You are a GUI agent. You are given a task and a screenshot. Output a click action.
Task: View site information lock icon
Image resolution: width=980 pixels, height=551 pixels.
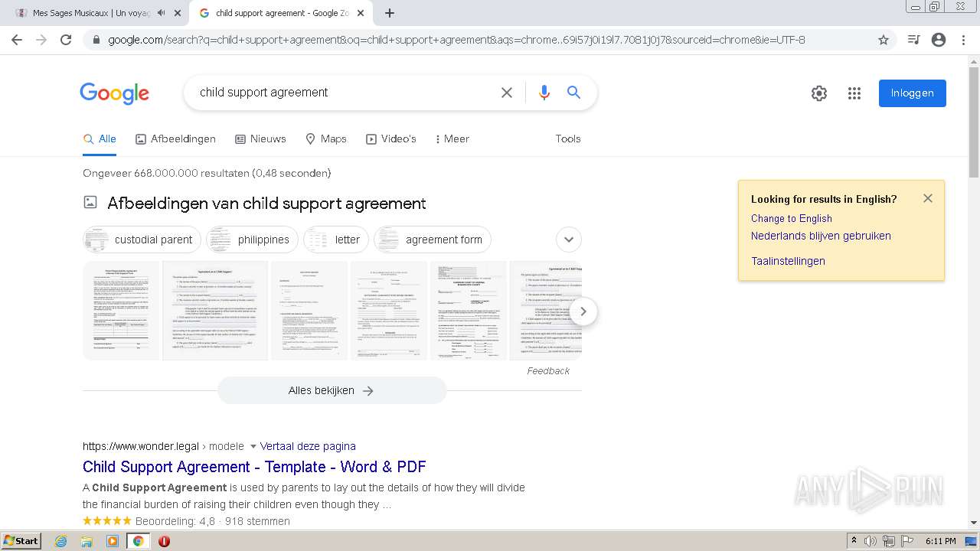[x=96, y=40]
